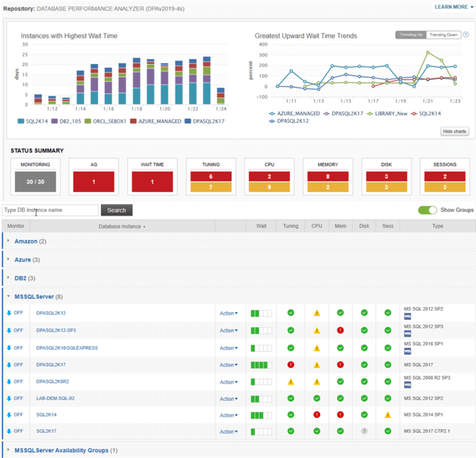The height and width of the screenshot is (458, 476).
Task: Expand the Amazon group
Action: click(8, 241)
